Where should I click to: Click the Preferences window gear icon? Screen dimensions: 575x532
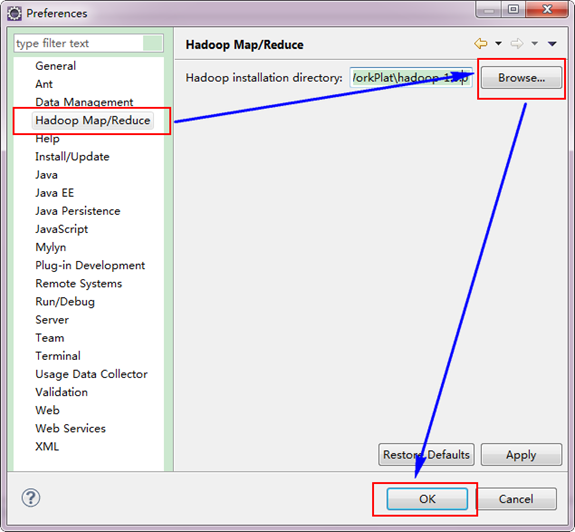tap(14, 14)
